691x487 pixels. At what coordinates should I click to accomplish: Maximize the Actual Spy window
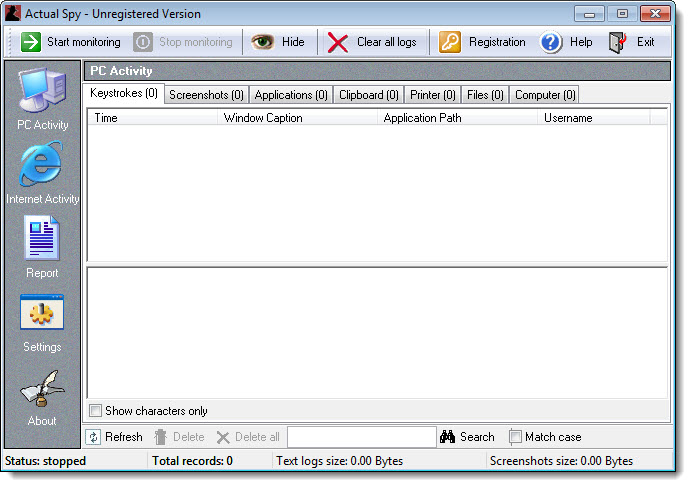(622, 14)
